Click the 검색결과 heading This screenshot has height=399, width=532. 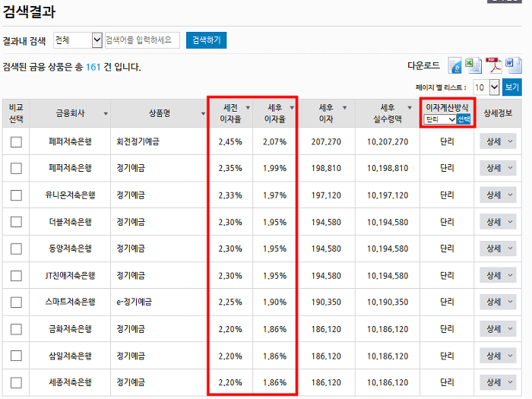pos(29,12)
